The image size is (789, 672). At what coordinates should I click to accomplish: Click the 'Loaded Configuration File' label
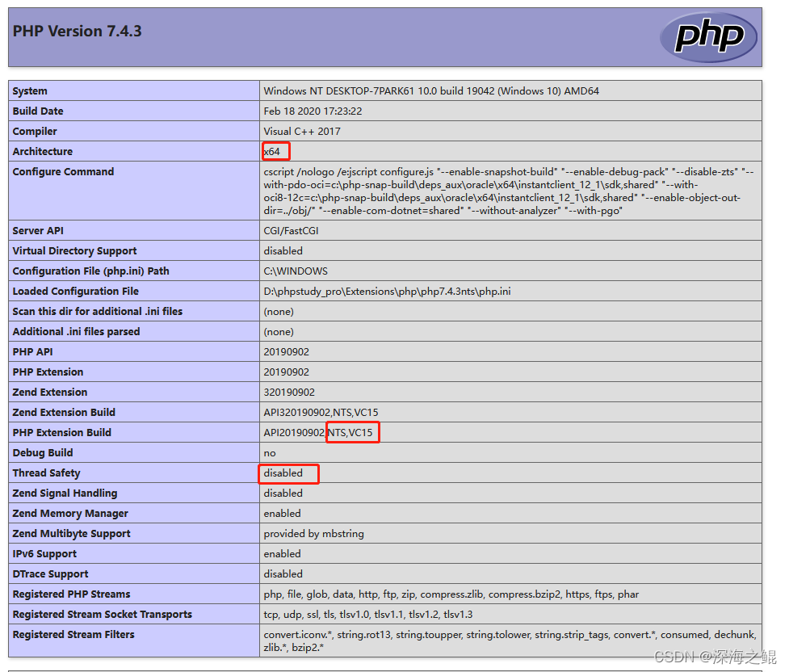(75, 291)
